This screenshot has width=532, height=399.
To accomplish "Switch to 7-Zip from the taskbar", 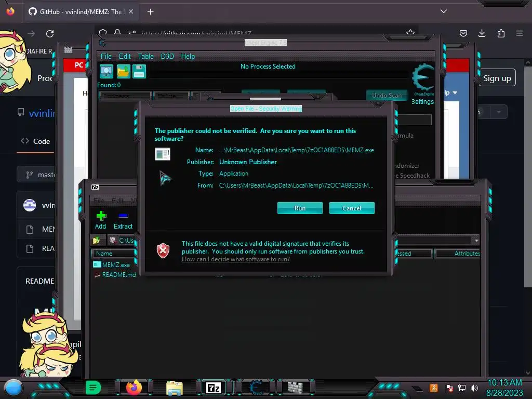I will [x=214, y=388].
